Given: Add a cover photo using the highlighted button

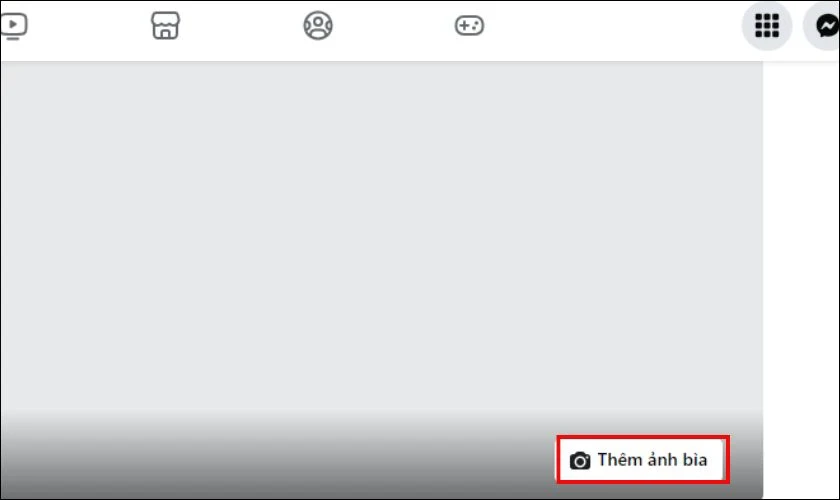Looking at the screenshot, I should click(642, 460).
